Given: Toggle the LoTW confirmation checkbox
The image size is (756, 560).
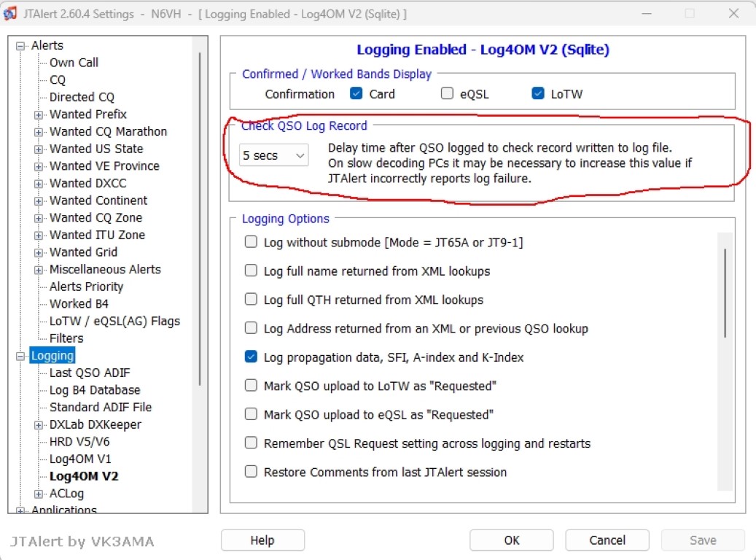Looking at the screenshot, I should [x=538, y=93].
